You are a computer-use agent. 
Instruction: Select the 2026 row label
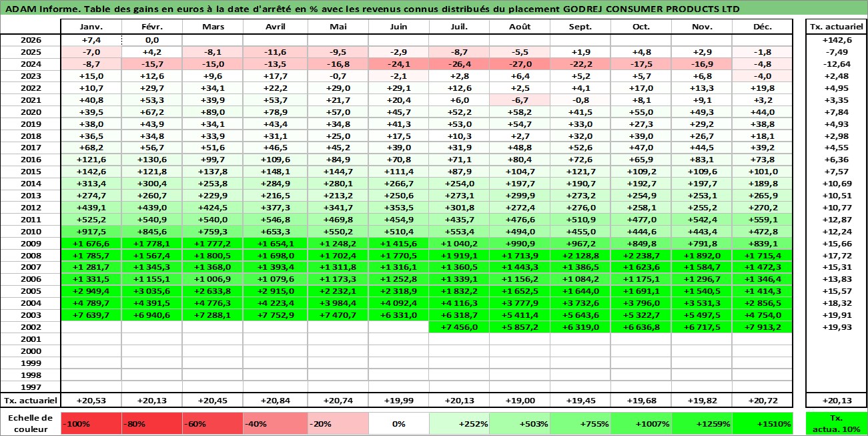[x=31, y=40]
